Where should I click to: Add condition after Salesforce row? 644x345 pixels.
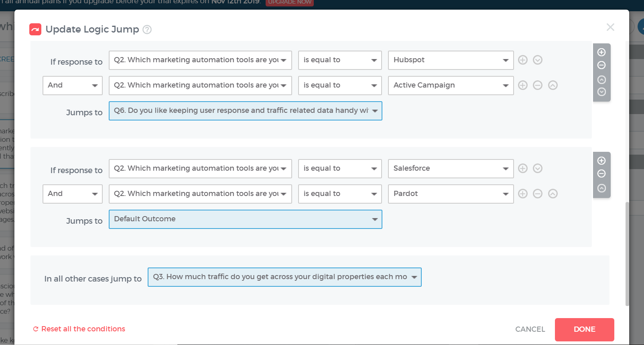(x=522, y=168)
